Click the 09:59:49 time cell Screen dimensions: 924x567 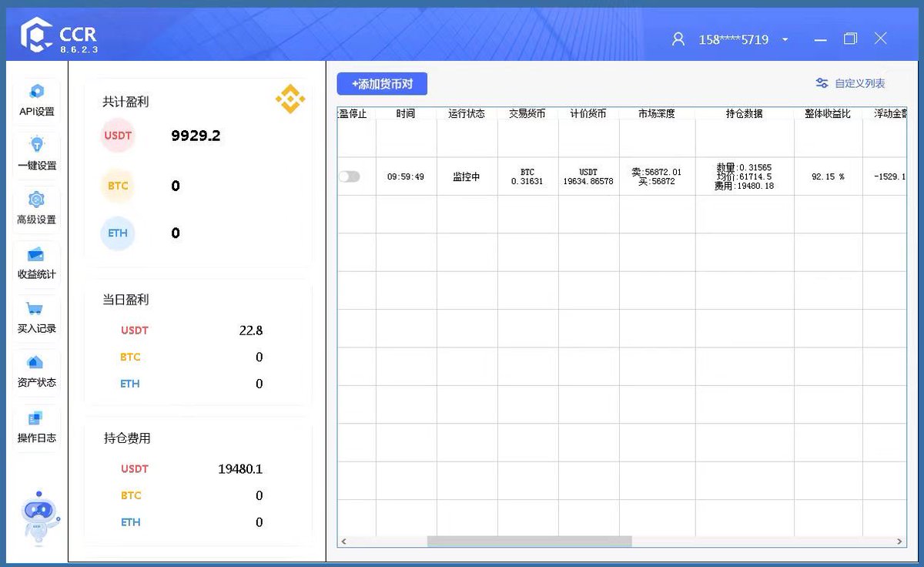coord(406,176)
